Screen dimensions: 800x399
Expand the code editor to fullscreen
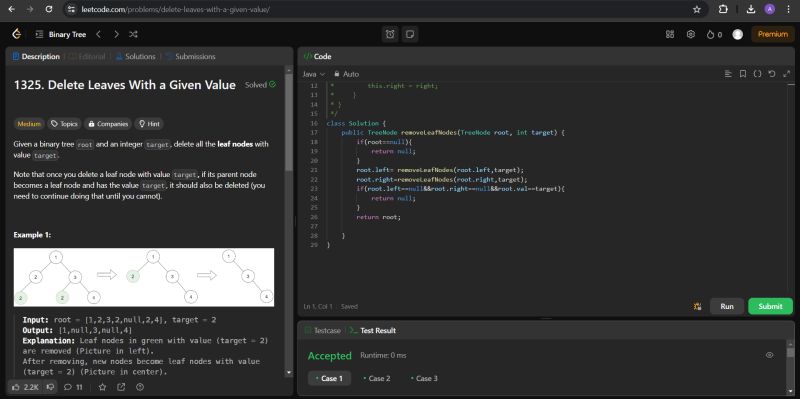(x=787, y=74)
